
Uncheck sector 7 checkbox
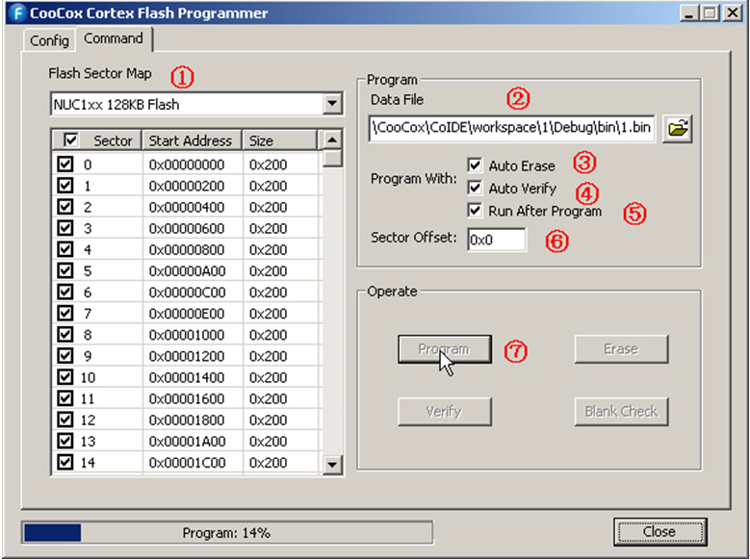tap(65, 313)
